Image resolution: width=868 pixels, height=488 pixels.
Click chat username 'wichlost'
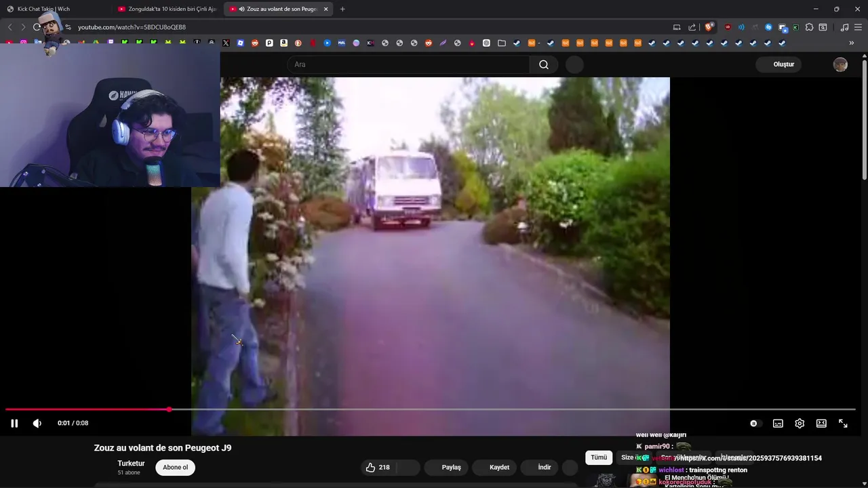(671, 470)
